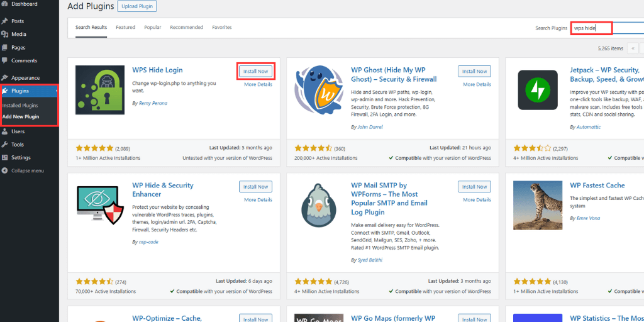This screenshot has width=644, height=322.
Task: Click the WP Mail SMTP bird logo
Action: [x=319, y=206]
